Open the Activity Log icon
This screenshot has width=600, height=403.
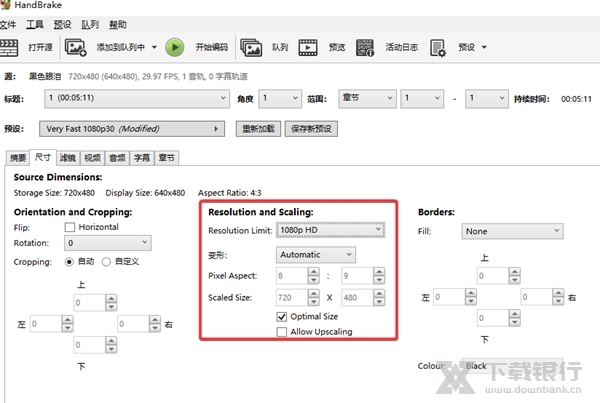pyautogui.click(x=365, y=47)
